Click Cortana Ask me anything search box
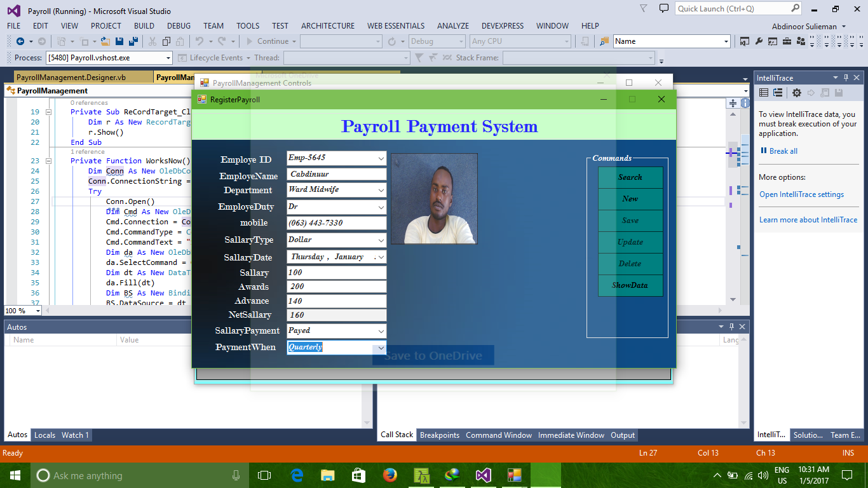This screenshot has height=488, width=868. coord(139,475)
